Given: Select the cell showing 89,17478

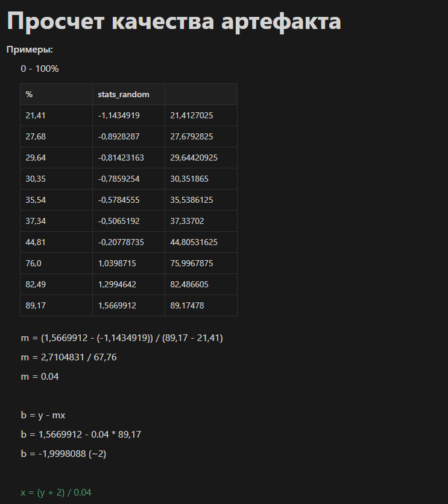Looking at the screenshot, I should [201, 305].
